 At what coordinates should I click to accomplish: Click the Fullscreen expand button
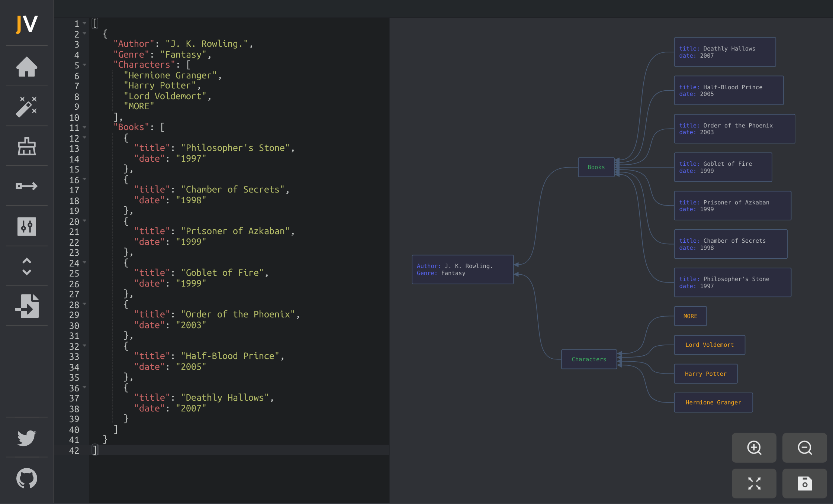755,482
